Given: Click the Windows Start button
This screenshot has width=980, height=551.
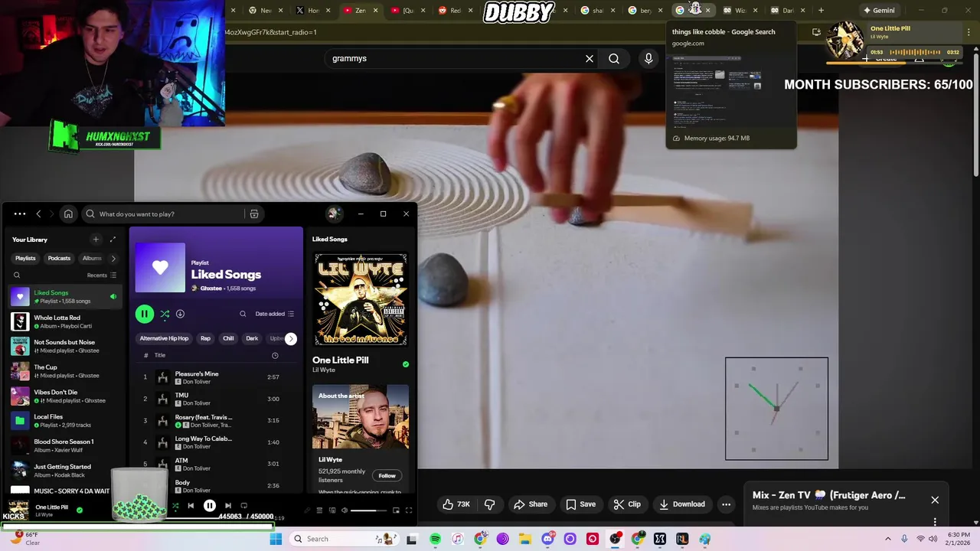Looking at the screenshot, I should click(x=276, y=539).
